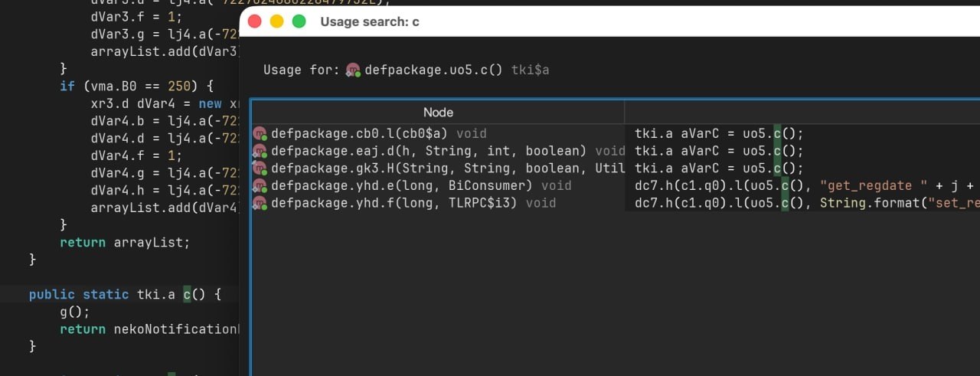Click the method icon for yhd.e row
The image size is (980, 376).
tap(260, 186)
